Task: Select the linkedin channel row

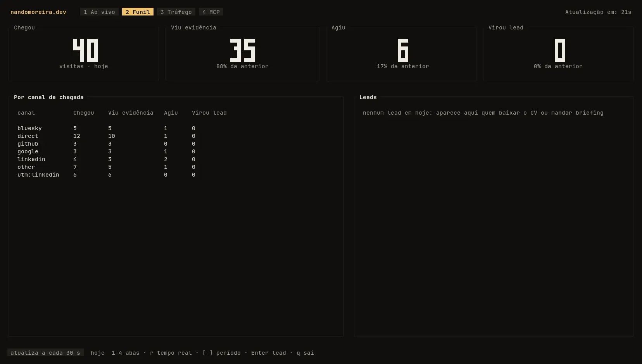Action: point(176,159)
